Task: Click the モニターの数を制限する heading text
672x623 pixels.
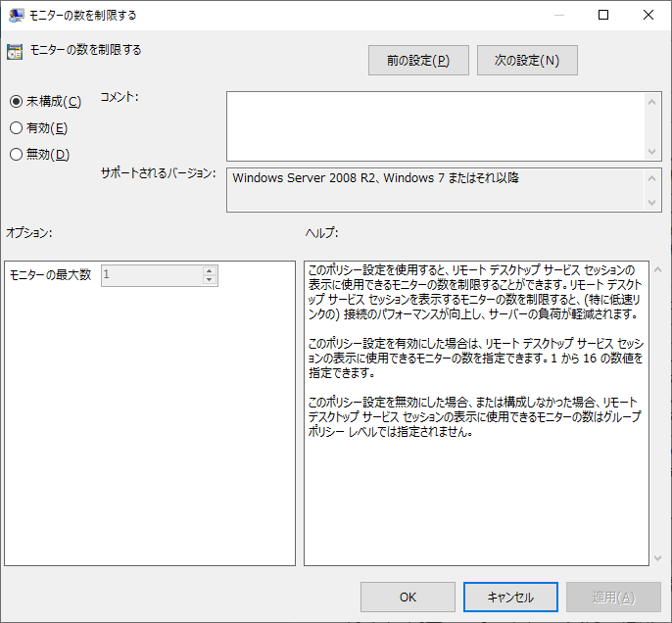Action: pos(86,50)
